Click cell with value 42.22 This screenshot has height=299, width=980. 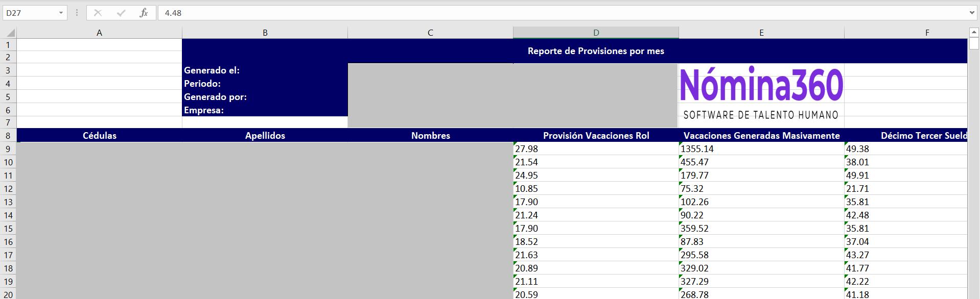coord(906,282)
